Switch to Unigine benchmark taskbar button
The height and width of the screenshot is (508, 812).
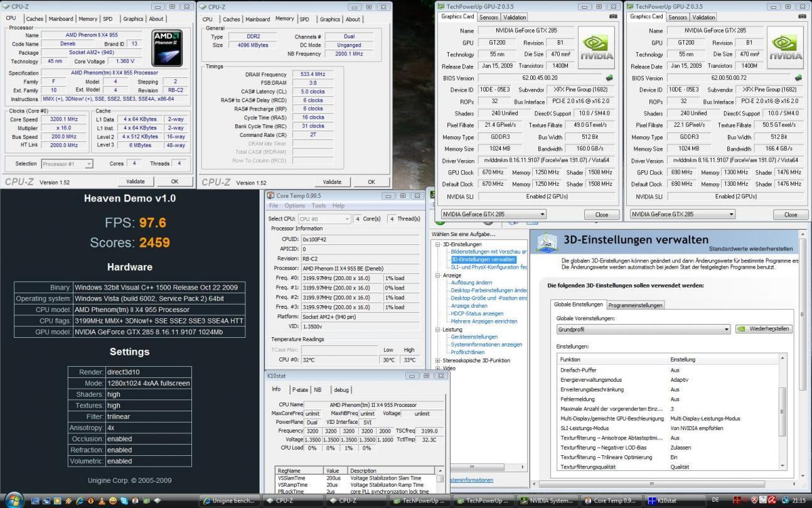(230, 500)
